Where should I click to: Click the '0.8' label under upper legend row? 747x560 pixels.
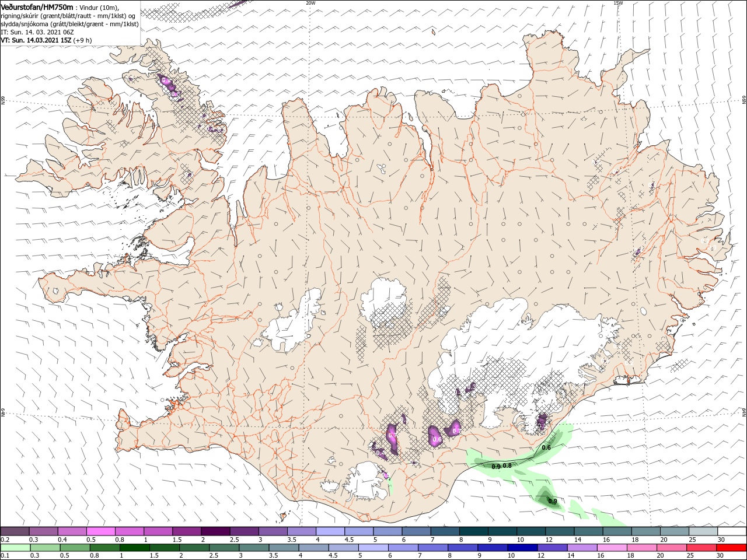(120, 540)
